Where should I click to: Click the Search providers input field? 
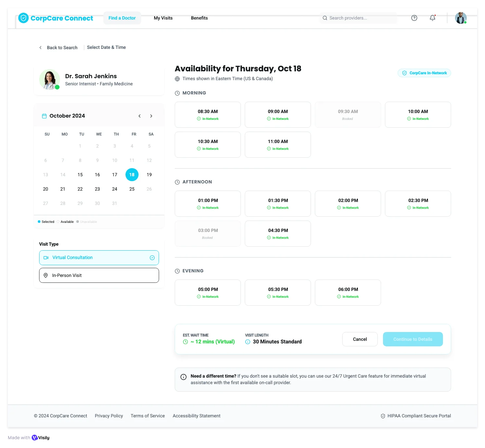click(x=358, y=18)
